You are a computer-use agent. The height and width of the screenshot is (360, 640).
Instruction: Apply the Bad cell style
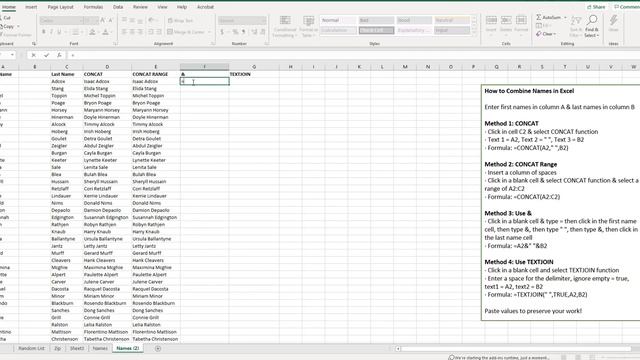click(376, 20)
